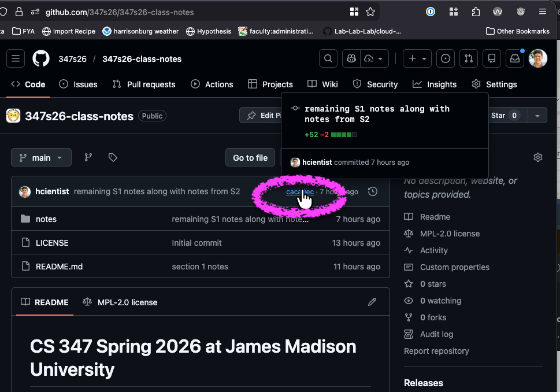Switch to MPL-2.0 license tab
This screenshot has height=392, width=560.
[x=120, y=302]
